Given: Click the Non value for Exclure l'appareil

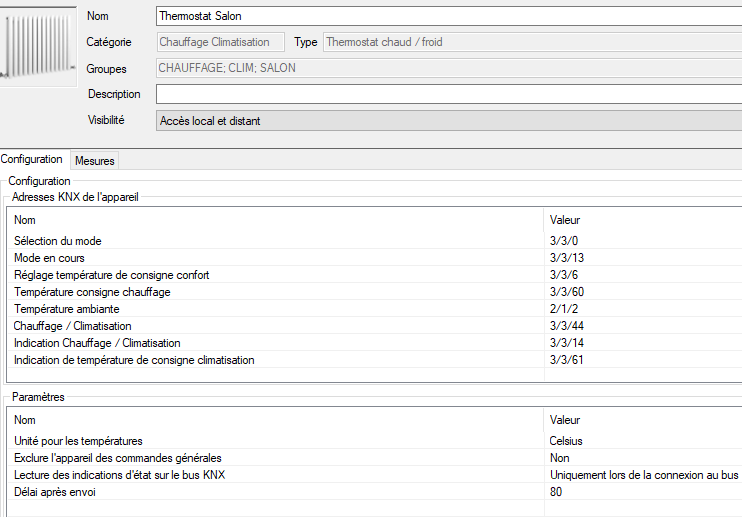Looking at the screenshot, I should (559, 458).
